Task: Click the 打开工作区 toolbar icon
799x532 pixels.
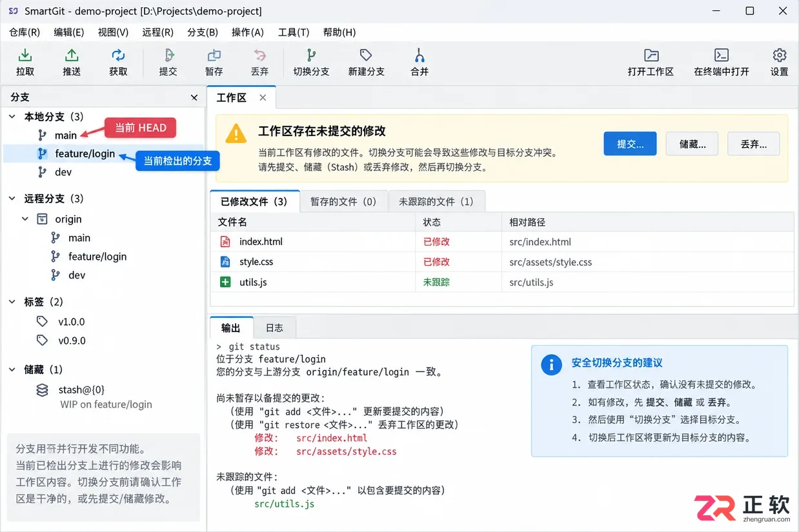Action: coord(651,55)
